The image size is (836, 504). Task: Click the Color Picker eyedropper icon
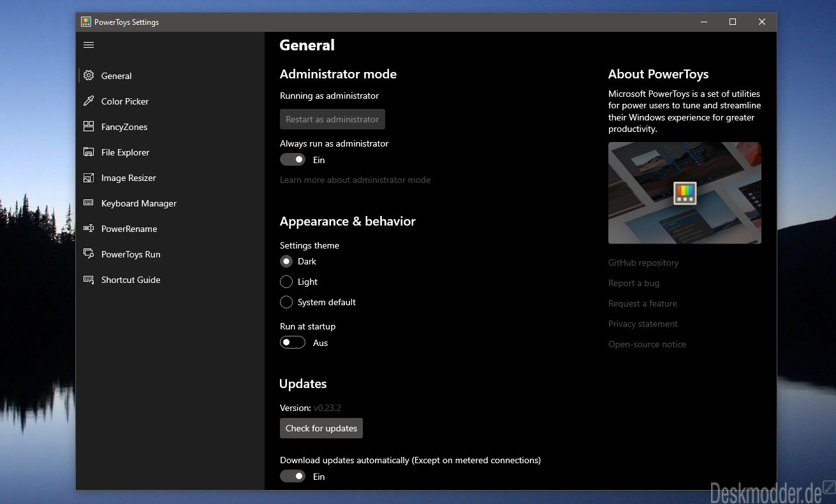[x=89, y=101]
